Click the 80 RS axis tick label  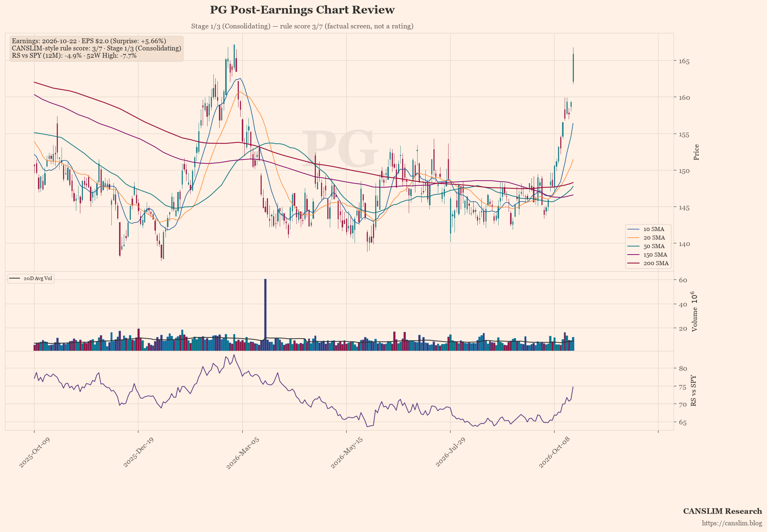683,368
